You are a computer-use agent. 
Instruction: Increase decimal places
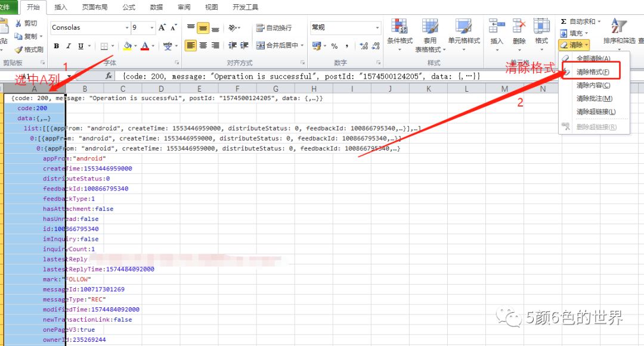(x=364, y=46)
